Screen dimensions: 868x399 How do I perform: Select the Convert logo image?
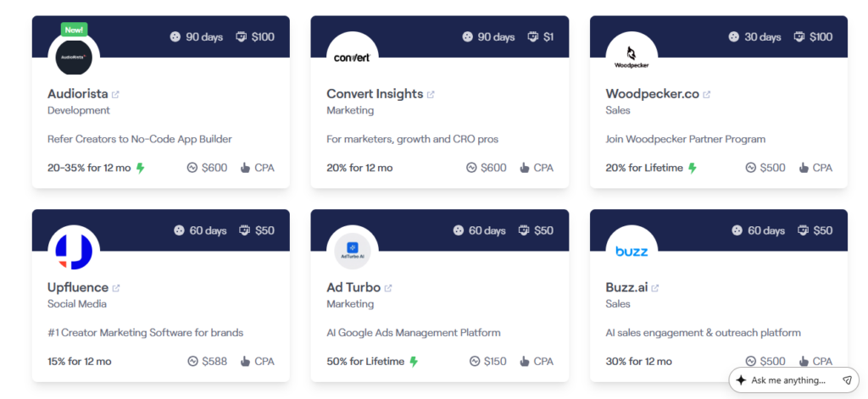click(x=352, y=58)
